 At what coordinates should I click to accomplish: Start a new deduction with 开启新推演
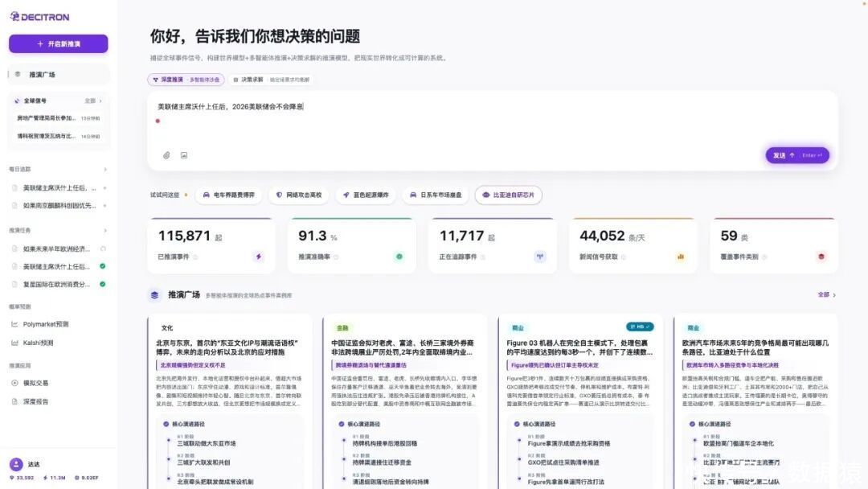point(58,43)
